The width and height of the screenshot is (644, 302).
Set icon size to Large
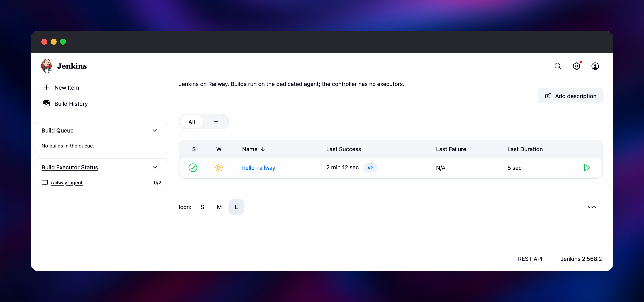click(x=236, y=207)
